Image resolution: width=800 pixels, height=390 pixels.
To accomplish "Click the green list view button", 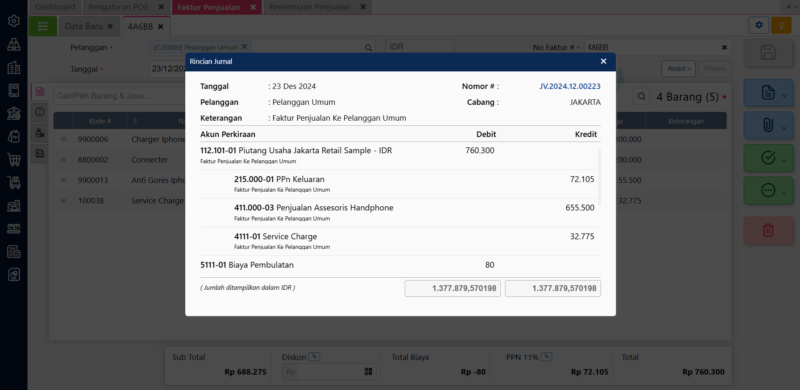I will pyautogui.click(x=43, y=26).
